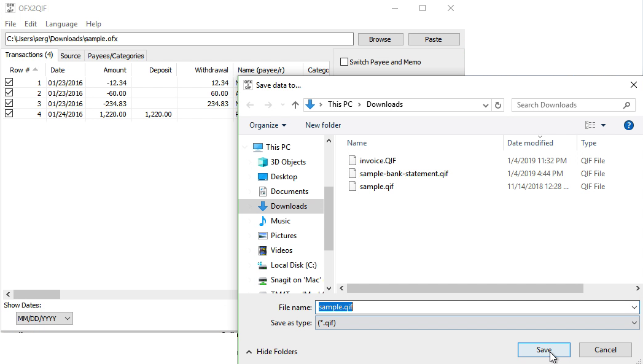
Task: Cancel the Save data dialog
Action: click(x=606, y=350)
